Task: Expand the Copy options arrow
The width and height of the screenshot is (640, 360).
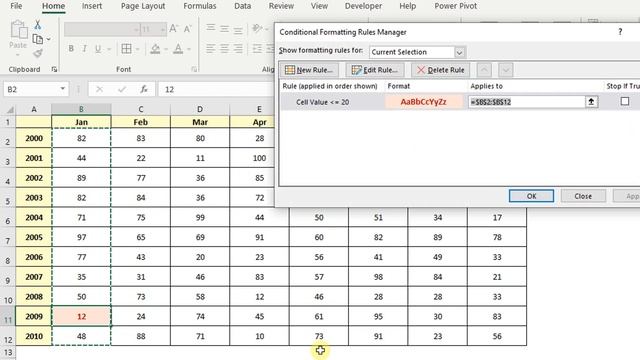Action: (49, 39)
